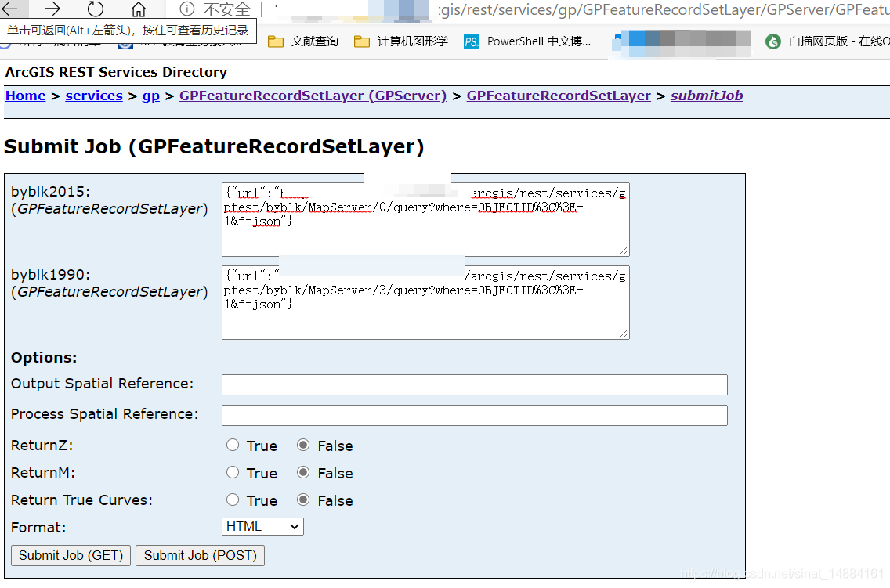Select False for ReturnM
The width and height of the screenshot is (890, 588).
point(304,472)
